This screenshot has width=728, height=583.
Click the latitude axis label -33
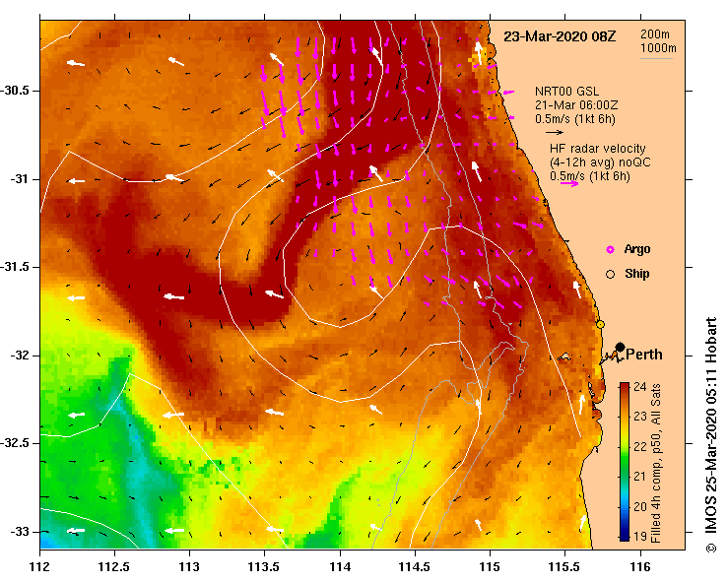(x=19, y=532)
